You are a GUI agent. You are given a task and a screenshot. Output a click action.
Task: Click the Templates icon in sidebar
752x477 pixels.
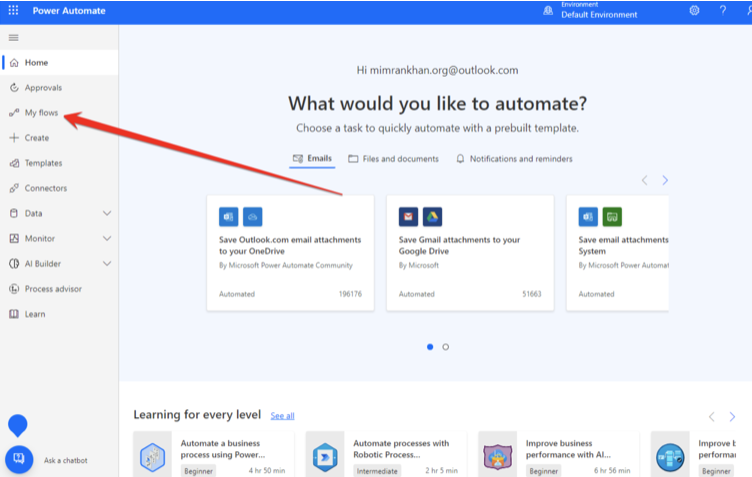[14, 163]
